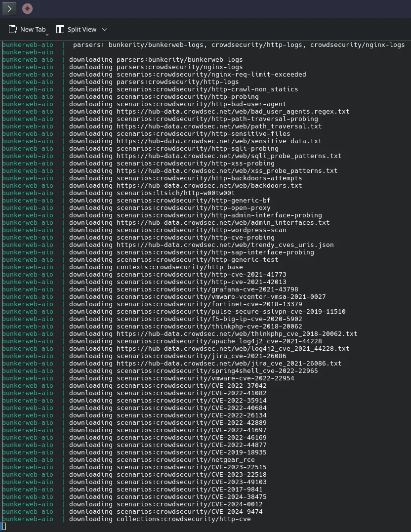Click the Split View panes icon
Image resolution: width=411 pixels, height=532 pixels.
click(60, 30)
